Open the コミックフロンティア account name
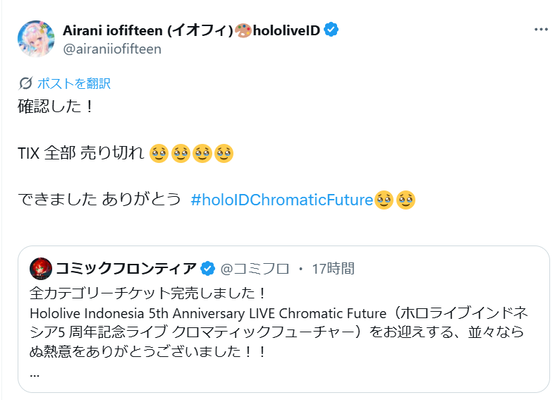The image size is (555, 400). 126,269
